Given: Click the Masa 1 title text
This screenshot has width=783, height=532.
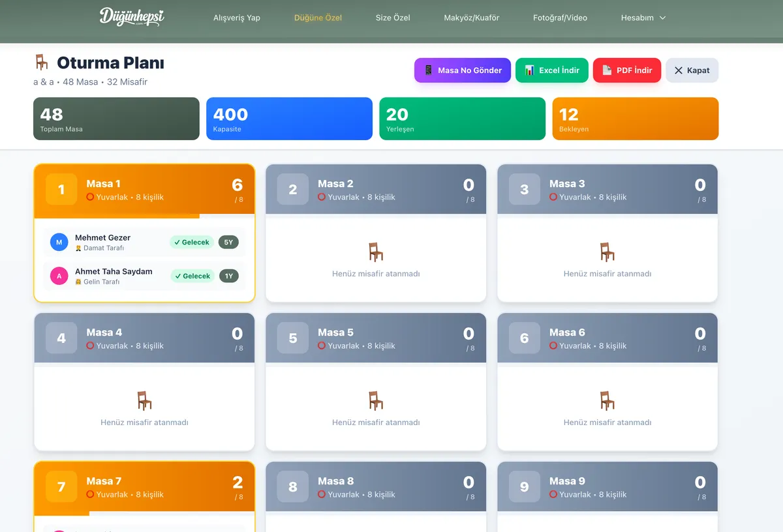Looking at the screenshot, I should click(103, 184).
